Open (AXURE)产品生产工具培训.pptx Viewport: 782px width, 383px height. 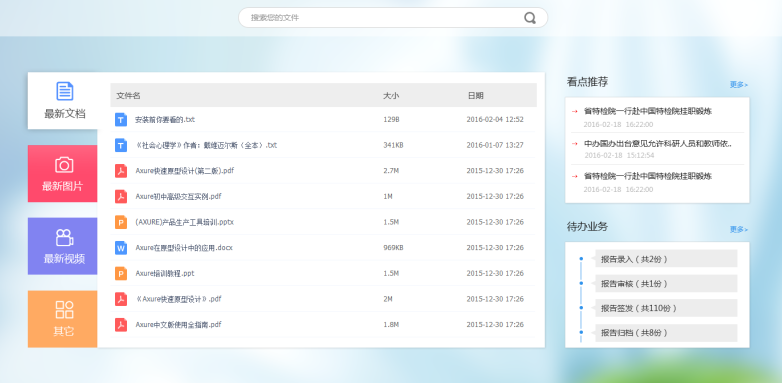tap(184, 222)
